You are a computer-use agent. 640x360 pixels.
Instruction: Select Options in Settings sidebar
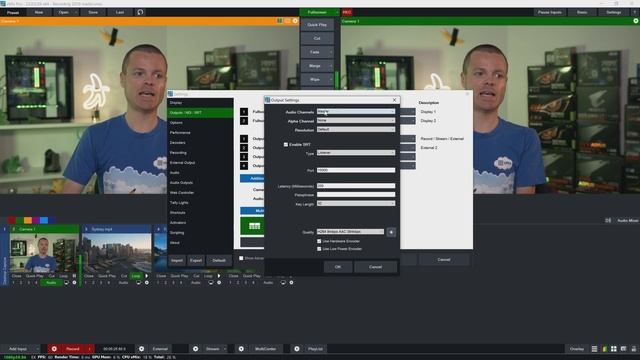click(200, 122)
